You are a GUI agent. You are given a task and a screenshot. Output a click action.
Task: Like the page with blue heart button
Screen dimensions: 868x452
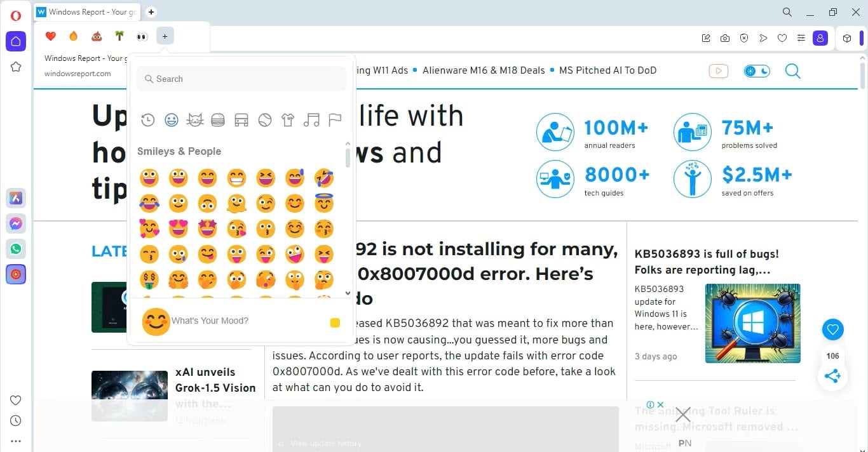click(832, 329)
